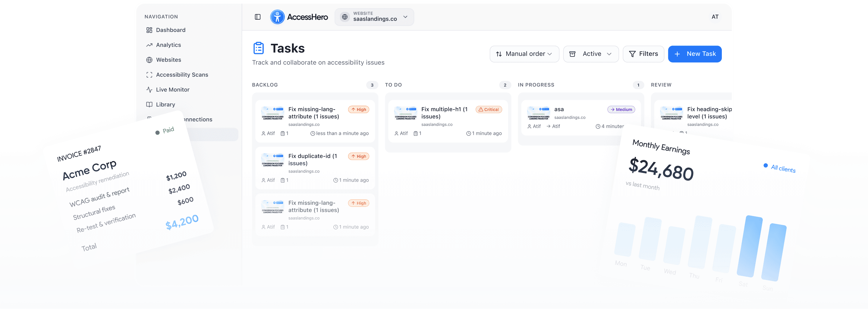Click assignee icon on Fix duplicate-id
Image resolution: width=868 pixels, height=309 pixels.
[x=263, y=180]
